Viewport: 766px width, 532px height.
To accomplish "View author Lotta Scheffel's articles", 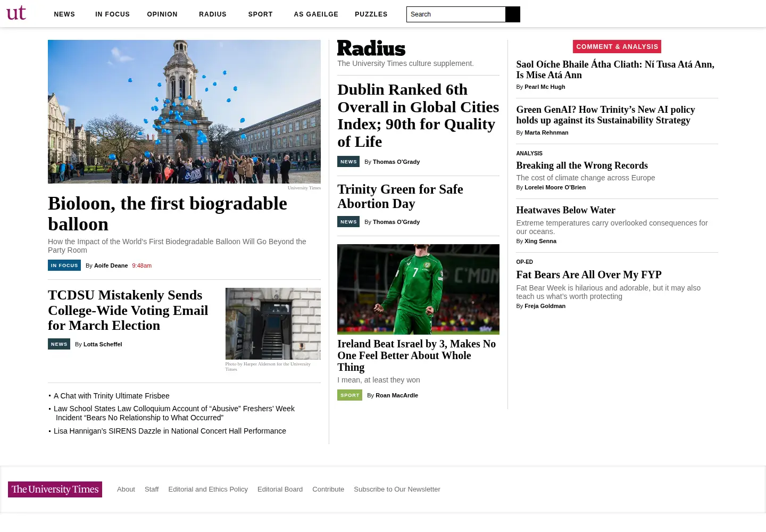I will coord(103,344).
